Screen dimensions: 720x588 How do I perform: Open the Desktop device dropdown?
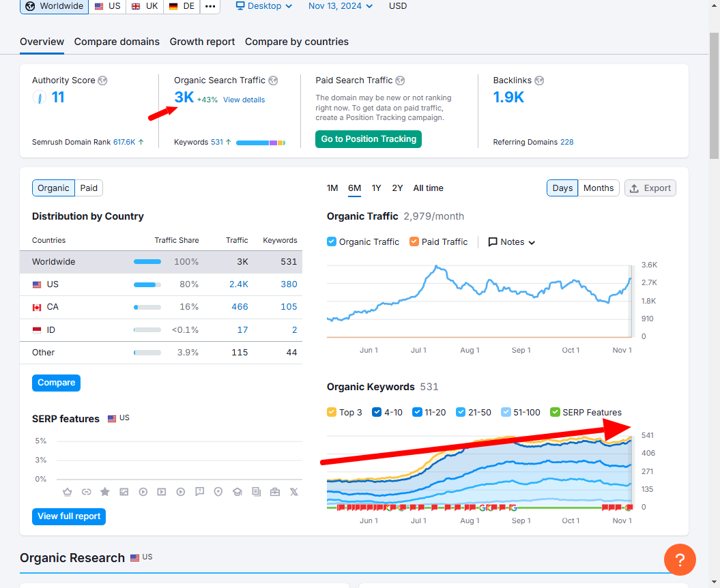(264, 6)
